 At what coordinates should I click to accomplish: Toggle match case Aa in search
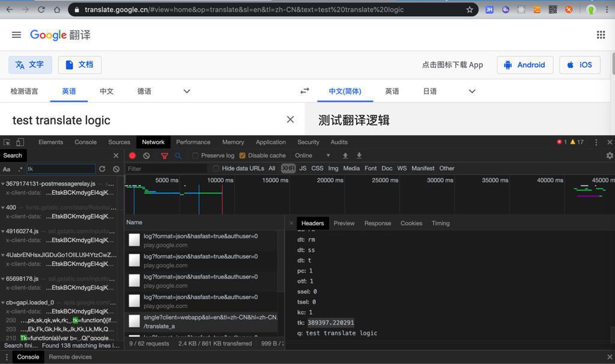pyautogui.click(x=7, y=169)
